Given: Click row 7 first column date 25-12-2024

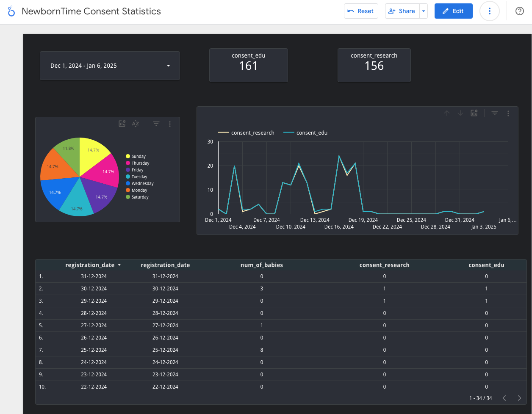Looking at the screenshot, I should pos(94,350).
